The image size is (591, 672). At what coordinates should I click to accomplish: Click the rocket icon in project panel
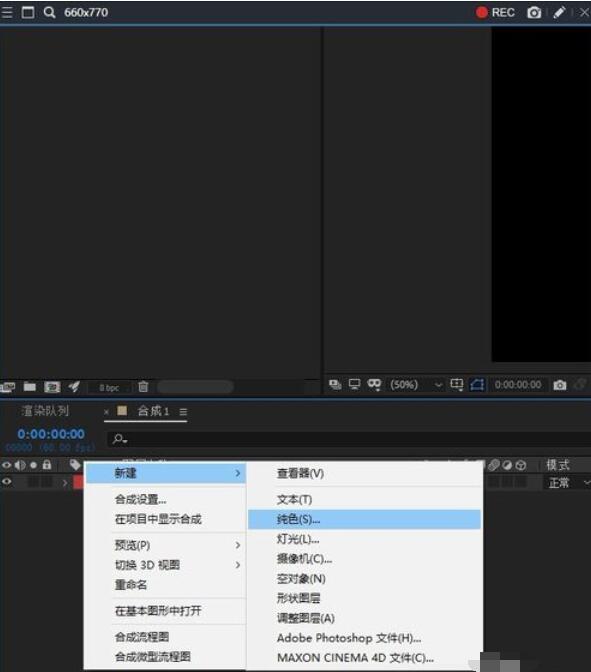pyautogui.click(x=74, y=387)
